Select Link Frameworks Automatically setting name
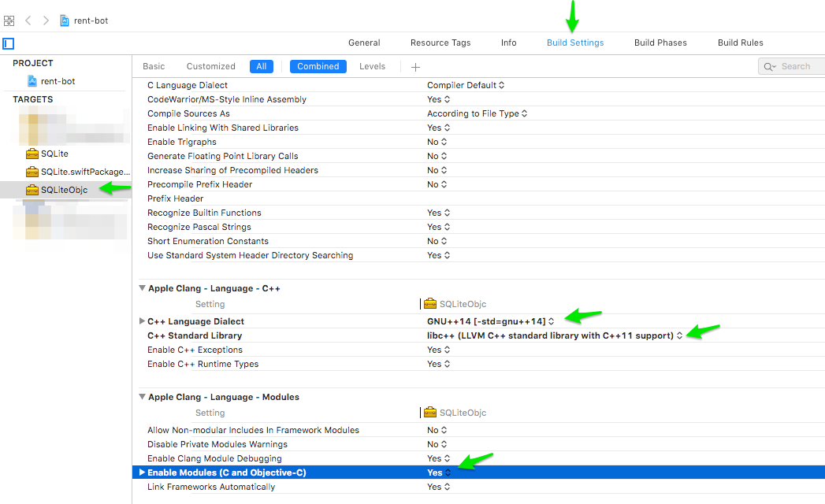This screenshot has height=504, width=825. click(x=211, y=487)
